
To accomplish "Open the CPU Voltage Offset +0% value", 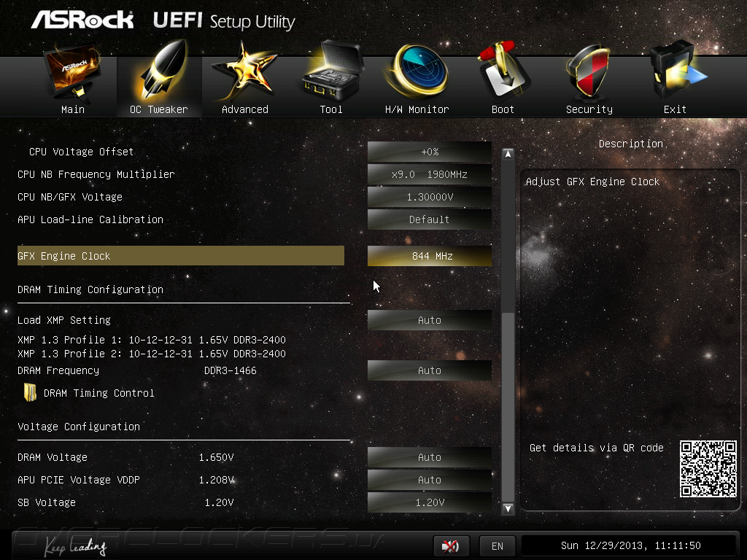I will pos(429,152).
